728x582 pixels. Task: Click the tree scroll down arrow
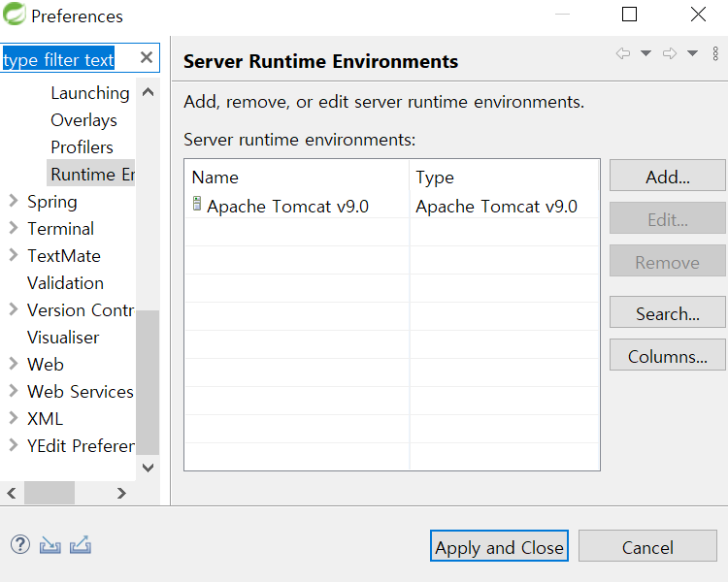pyautogui.click(x=149, y=468)
